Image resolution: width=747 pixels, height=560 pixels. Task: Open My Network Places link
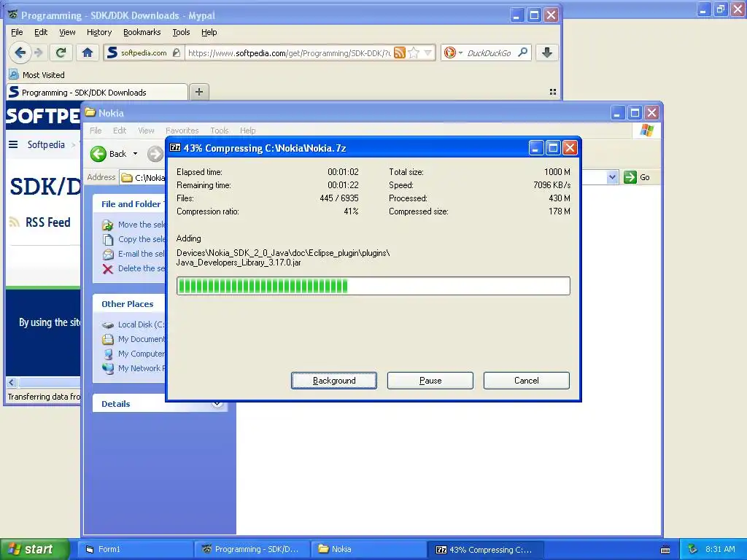coord(133,368)
